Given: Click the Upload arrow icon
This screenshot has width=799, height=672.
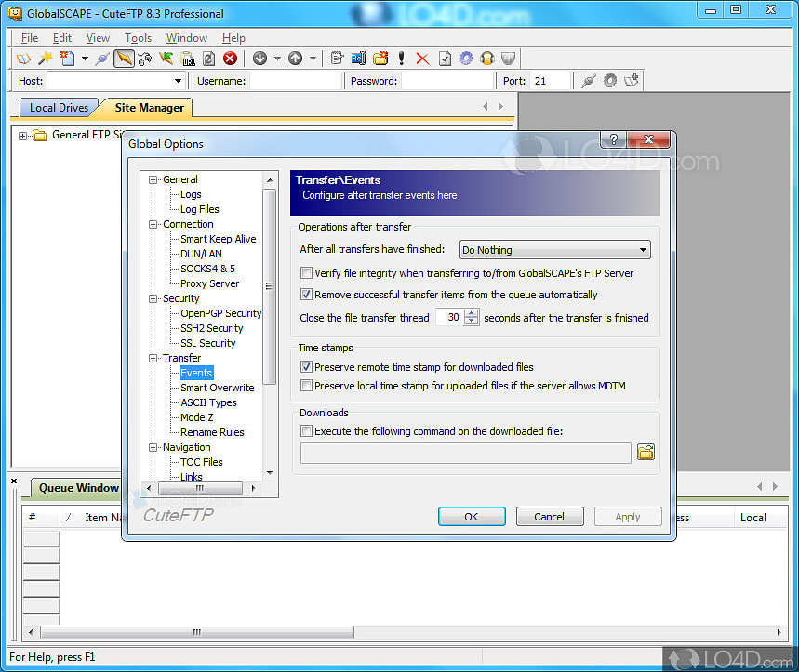Looking at the screenshot, I should tap(296, 59).
